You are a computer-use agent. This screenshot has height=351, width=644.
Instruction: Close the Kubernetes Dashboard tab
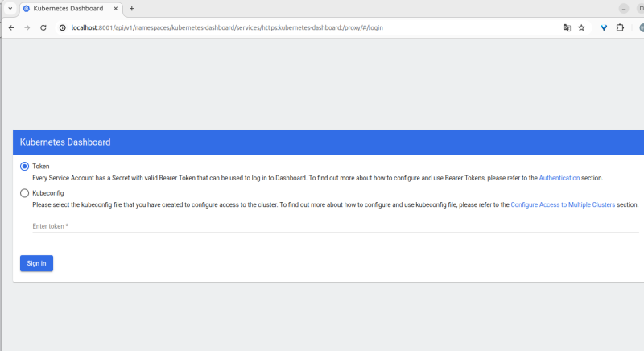(116, 8)
